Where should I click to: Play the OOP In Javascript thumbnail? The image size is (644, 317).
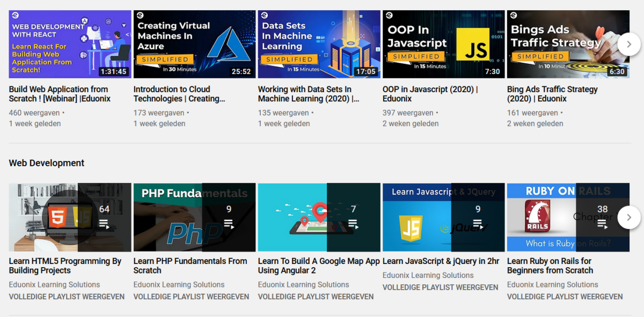(x=443, y=44)
